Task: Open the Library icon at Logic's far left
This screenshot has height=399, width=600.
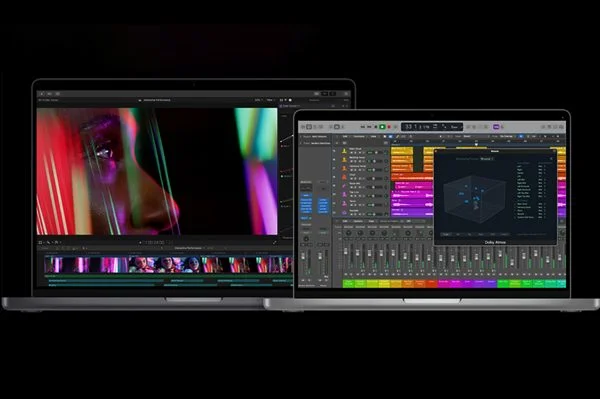Action: [x=303, y=127]
